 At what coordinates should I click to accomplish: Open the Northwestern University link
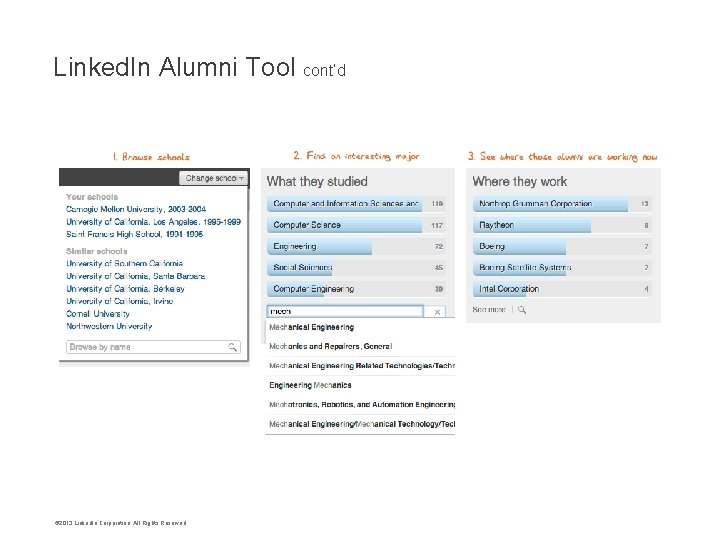(x=109, y=326)
